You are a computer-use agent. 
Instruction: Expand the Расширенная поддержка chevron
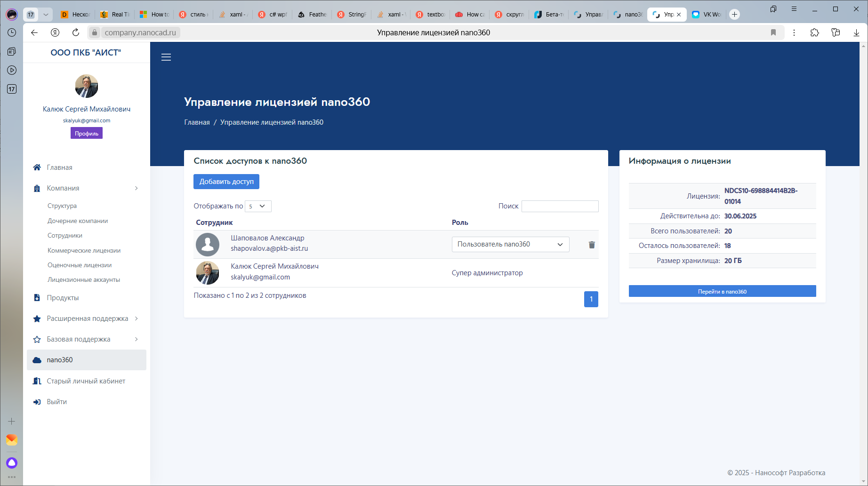pyautogui.click(x=137, y=319)
